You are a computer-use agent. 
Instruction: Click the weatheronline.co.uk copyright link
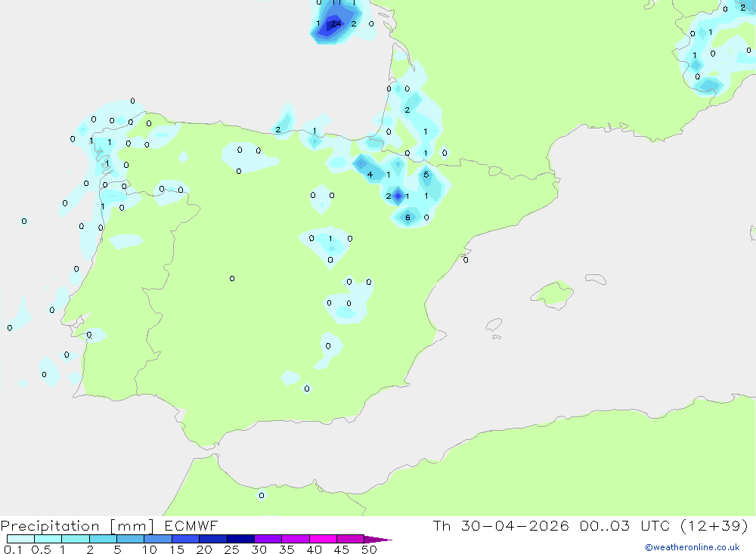pos(692,547)
